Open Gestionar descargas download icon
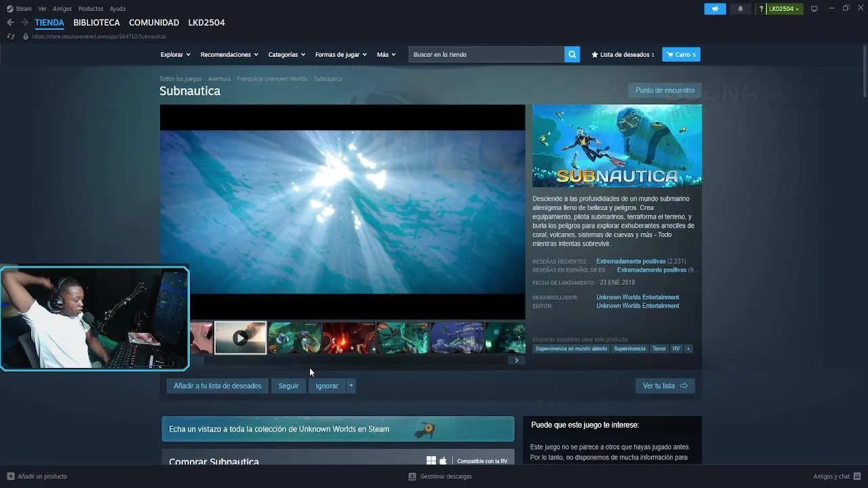 click(x=412, y=476)
